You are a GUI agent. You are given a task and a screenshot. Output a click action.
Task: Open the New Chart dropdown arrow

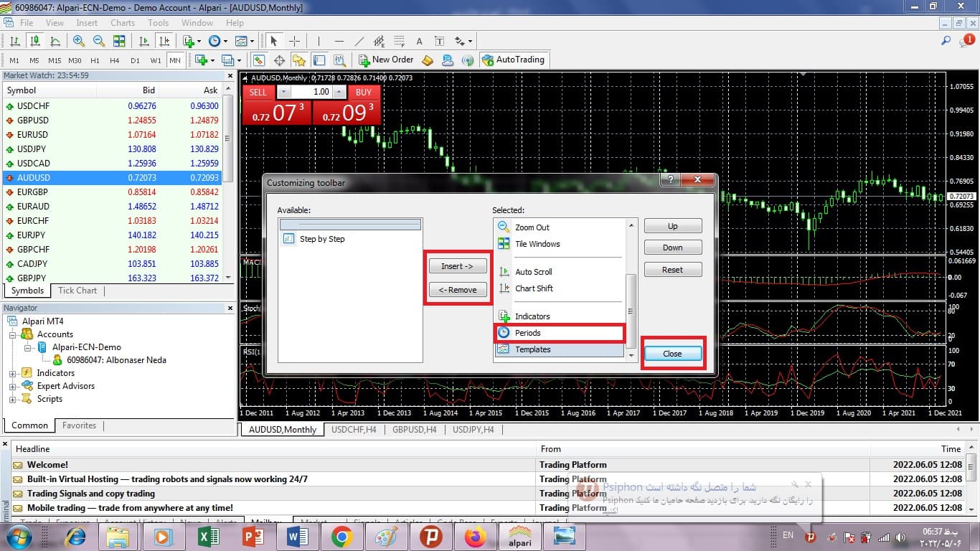[212, 60]
